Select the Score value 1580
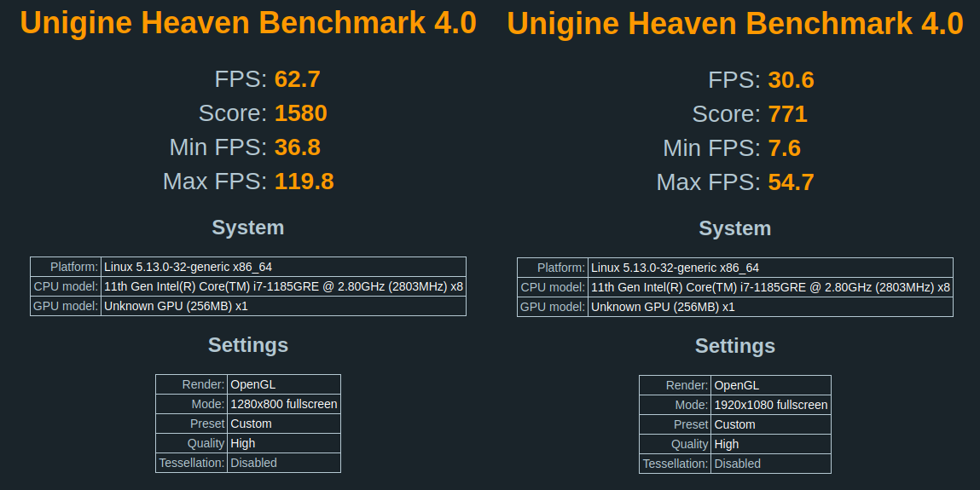The width and height of the screenshot is (980, 490). (300, 113)
